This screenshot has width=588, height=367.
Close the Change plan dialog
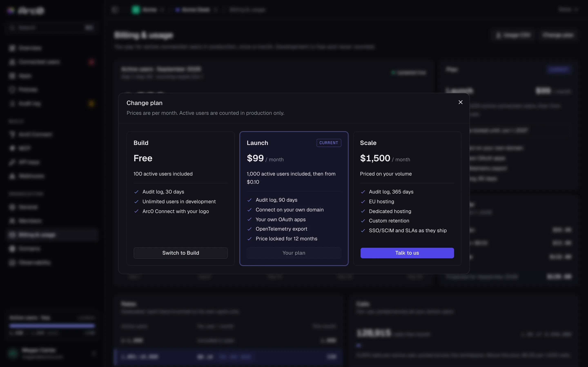coord(460,102)
